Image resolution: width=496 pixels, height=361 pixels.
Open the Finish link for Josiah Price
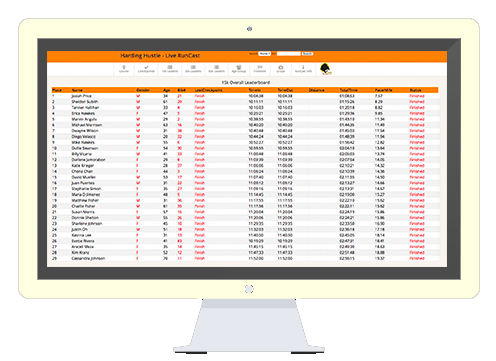[200, 96]
